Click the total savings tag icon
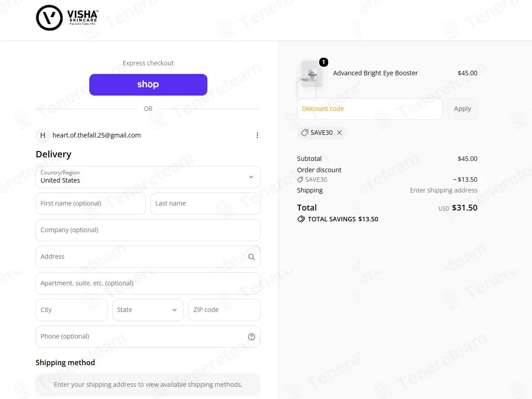 [x=301, y=219]
